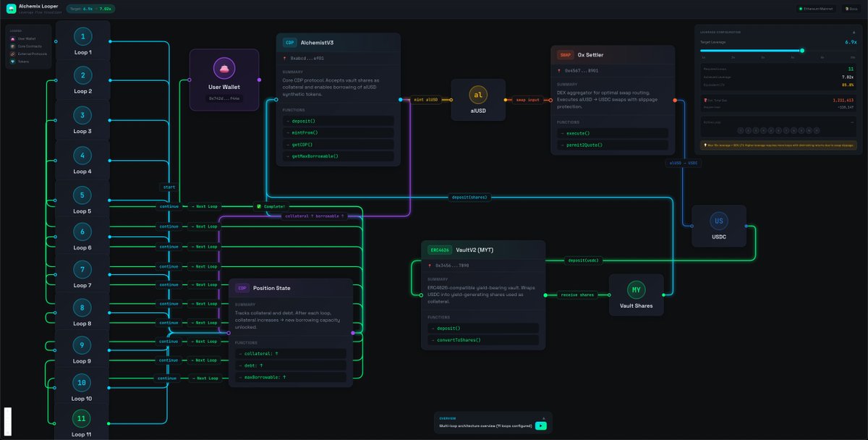Click the USDC token icon
The image size is (868, 440).
pyautogui.click(x=719, y=221)
